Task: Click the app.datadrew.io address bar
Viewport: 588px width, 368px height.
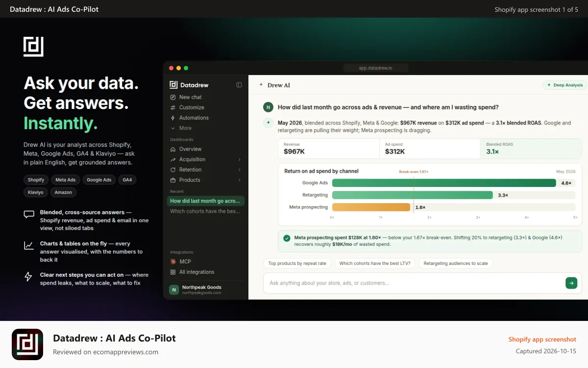Action: 375,68
